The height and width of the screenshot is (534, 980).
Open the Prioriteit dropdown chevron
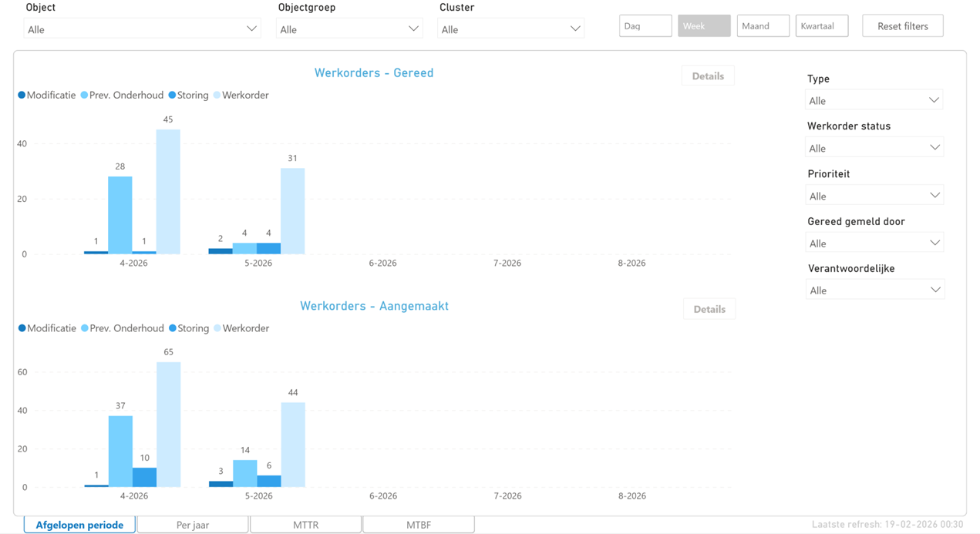(935, 196)
